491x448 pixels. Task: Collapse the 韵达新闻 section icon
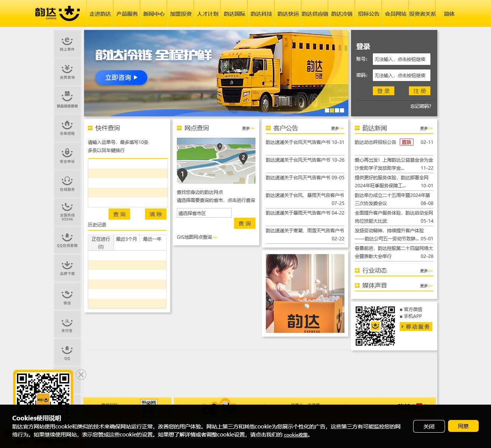click(x=357, y=128)
